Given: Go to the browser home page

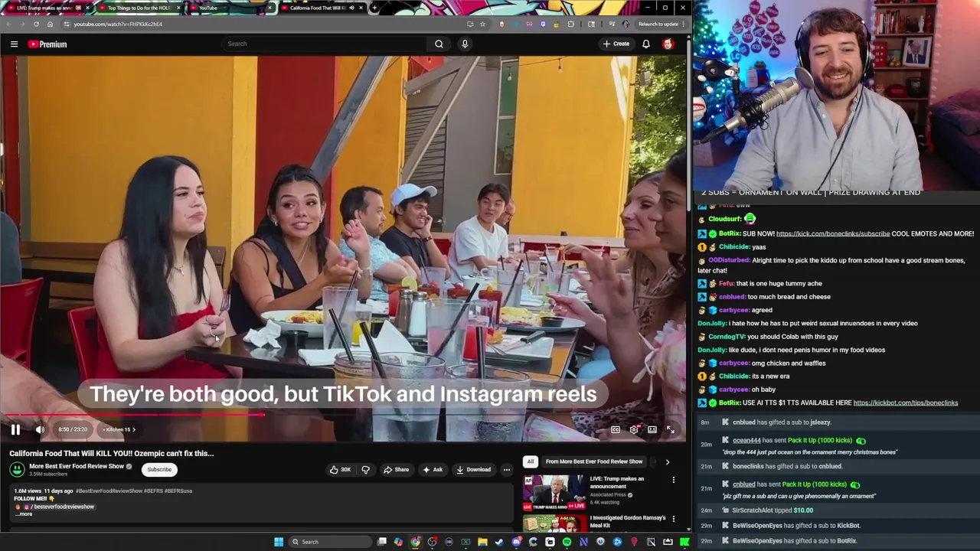Looking at the screenshot, I should coord(51,24).
